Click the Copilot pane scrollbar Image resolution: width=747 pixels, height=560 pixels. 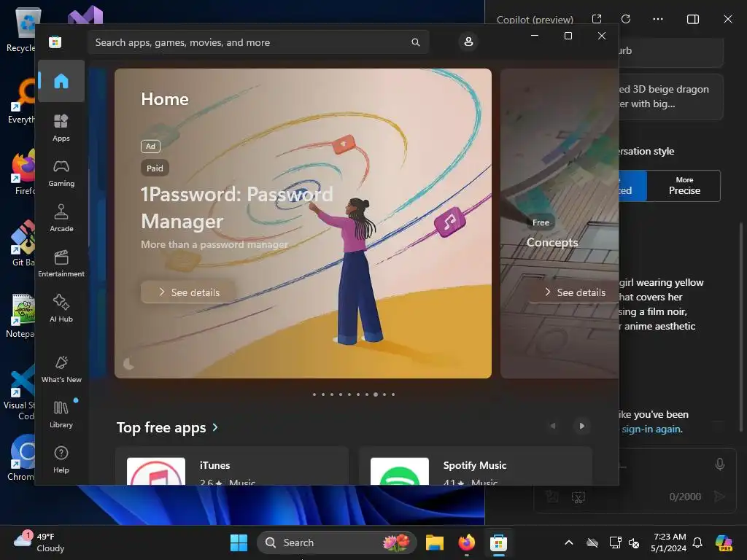(741, 327)
